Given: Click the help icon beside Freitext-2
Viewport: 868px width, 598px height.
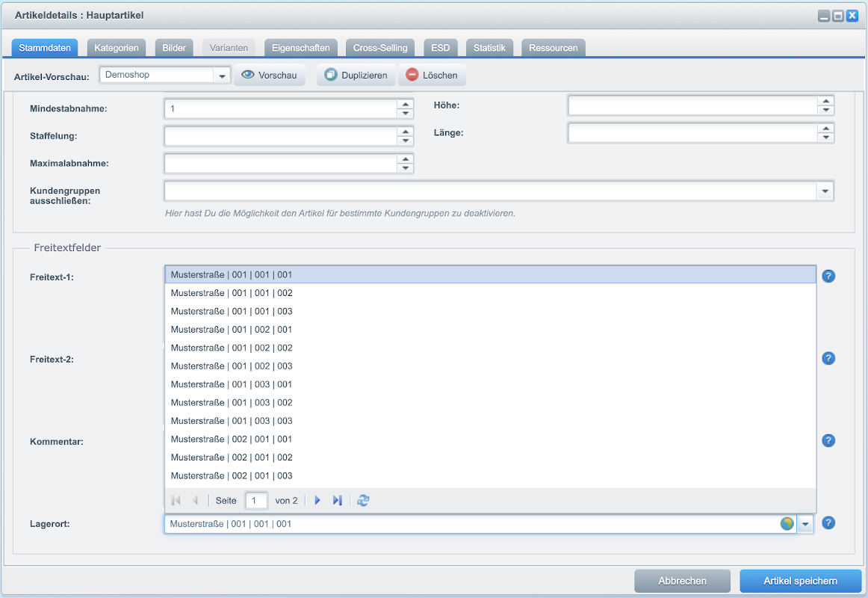Looking at the screenshot, I should tap(828, 359).
